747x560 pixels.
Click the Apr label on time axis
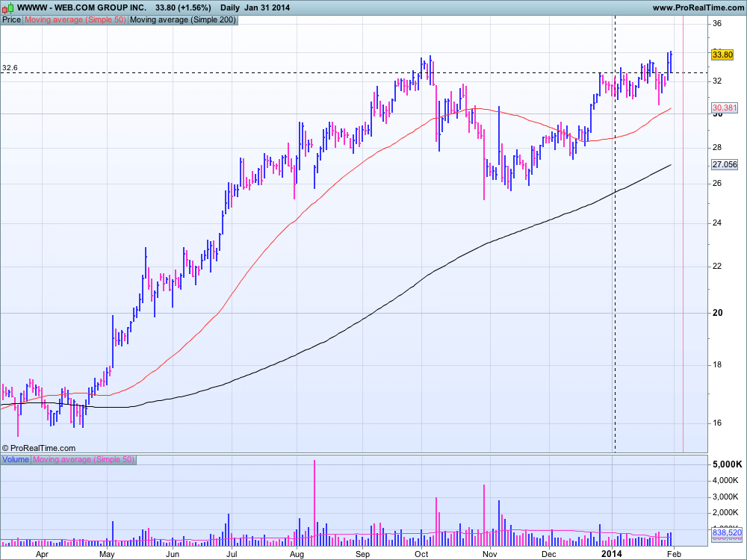(42, 555)
